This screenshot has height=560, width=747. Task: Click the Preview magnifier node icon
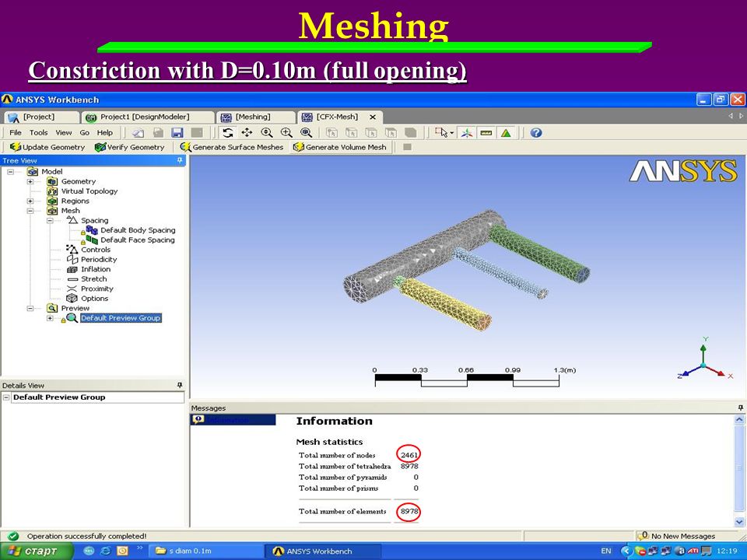pos(52,308)
